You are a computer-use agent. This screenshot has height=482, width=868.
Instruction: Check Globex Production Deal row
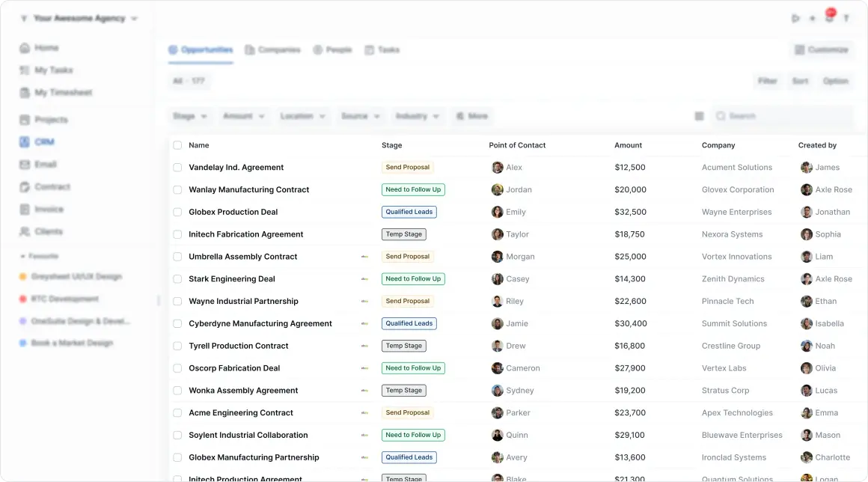(177, 212)
